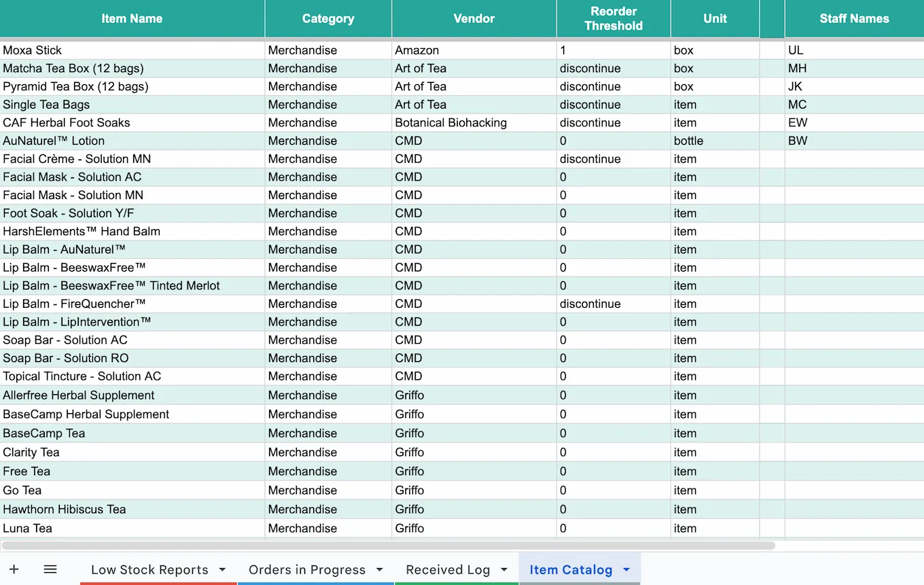Select the Reorder Threshold column header
This screenshot has height=585, width=924.
click(x=614, y=18)
